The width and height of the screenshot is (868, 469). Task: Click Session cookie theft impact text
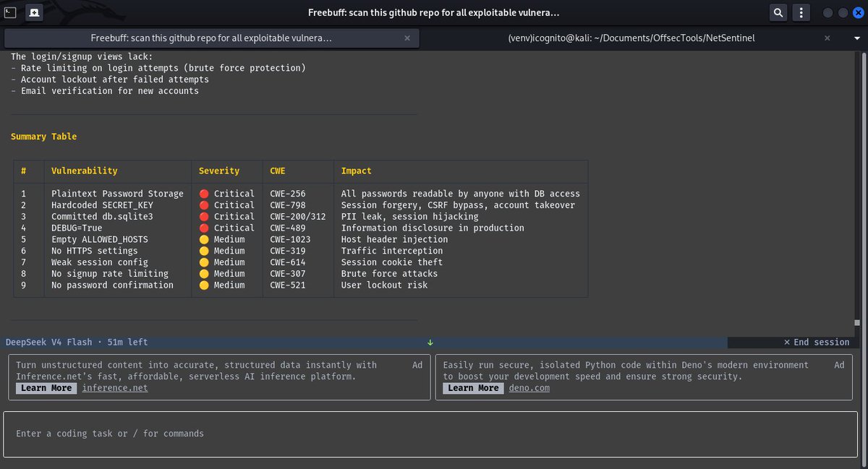392,262
